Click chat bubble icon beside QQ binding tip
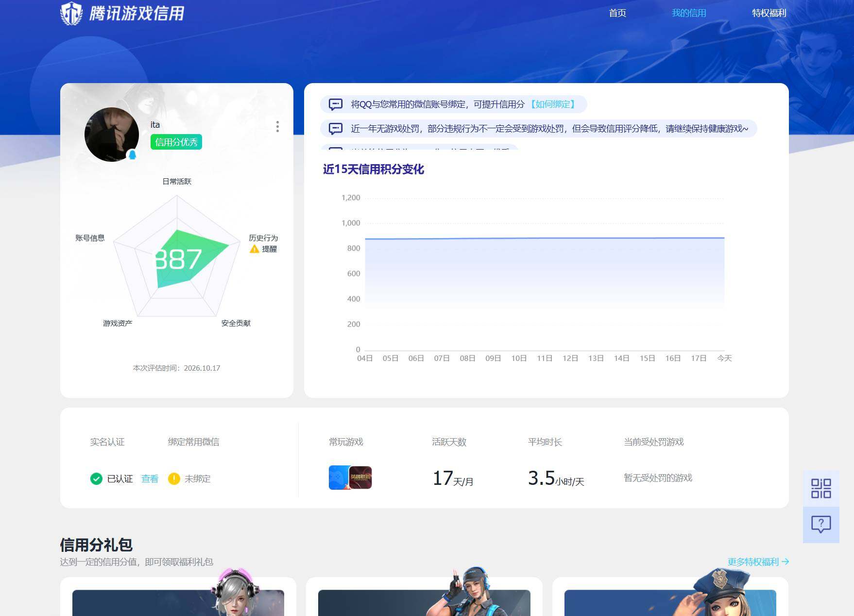This screenshot has width=854, height=616. (336, 104)
